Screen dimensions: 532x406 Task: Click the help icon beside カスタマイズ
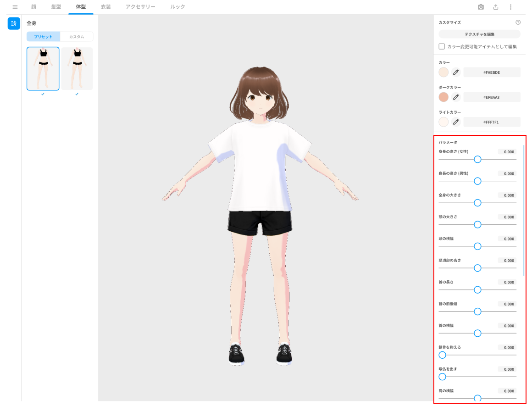coord(518,22)
